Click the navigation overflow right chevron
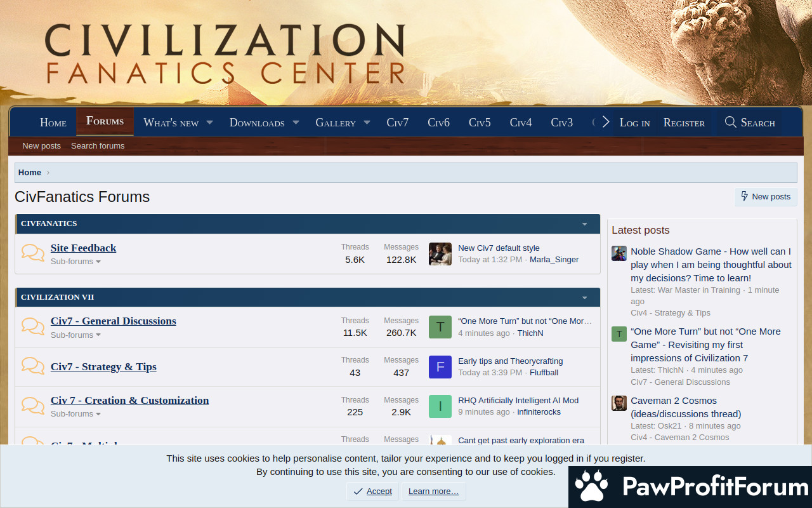Image resolution: width=812 pixels, height=508 pixels. [605, 122]
